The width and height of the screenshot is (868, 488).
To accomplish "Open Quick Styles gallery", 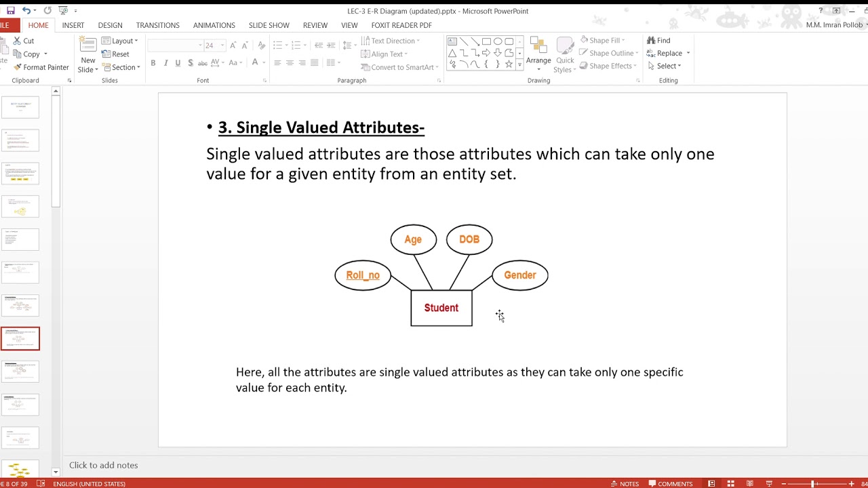I will click(565, 54).
